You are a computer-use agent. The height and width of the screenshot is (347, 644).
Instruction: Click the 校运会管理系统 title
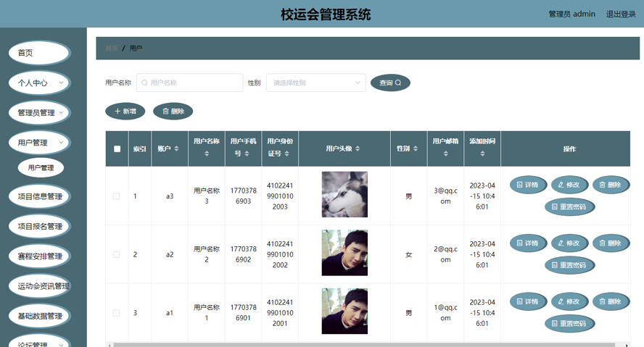point(326,14)
